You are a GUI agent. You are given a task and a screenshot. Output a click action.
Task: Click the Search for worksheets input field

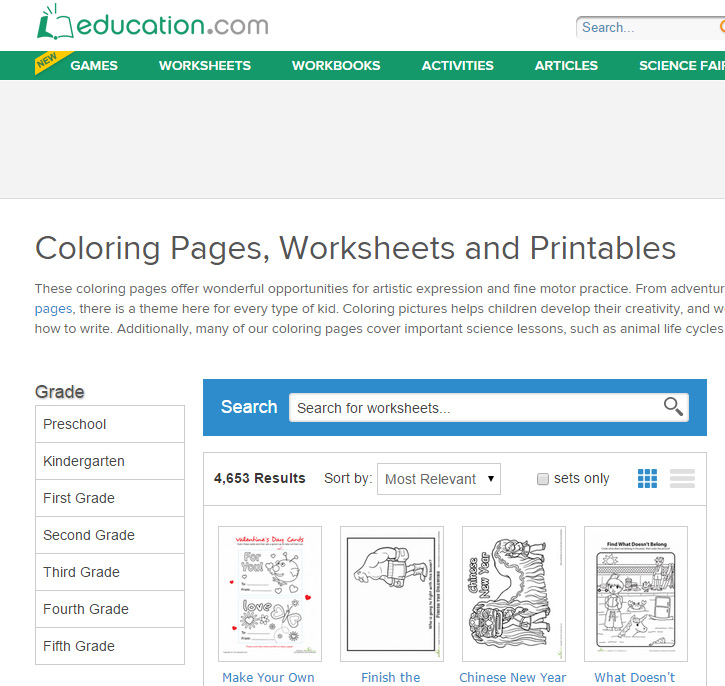pos(475,408)
